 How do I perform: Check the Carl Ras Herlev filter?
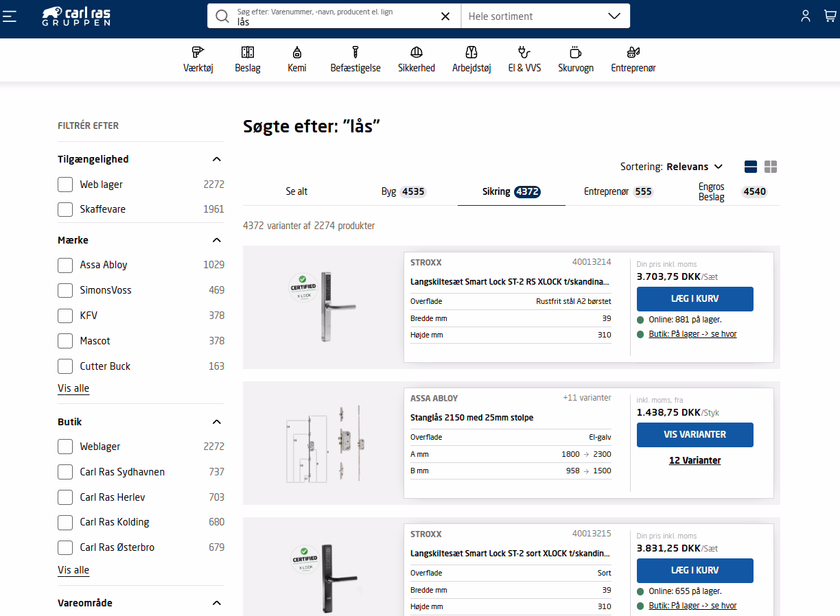(x=65, y=497)
